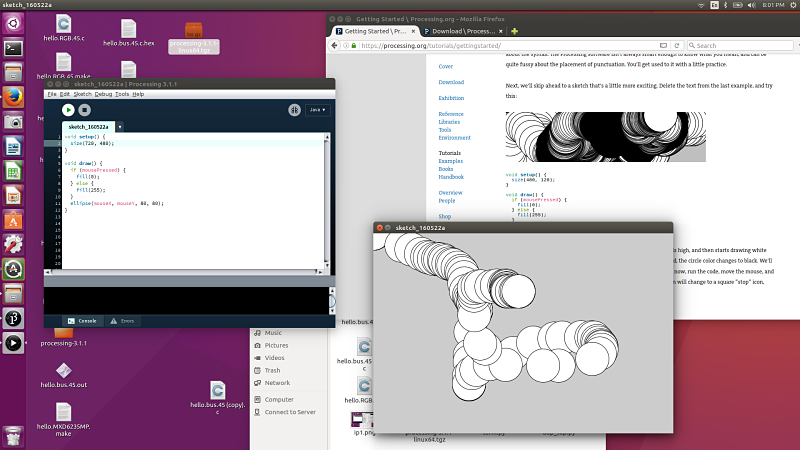800x450 pixels.
Task: Launch Terminal from the Ubuntu launcher
Action: point(13,48)
